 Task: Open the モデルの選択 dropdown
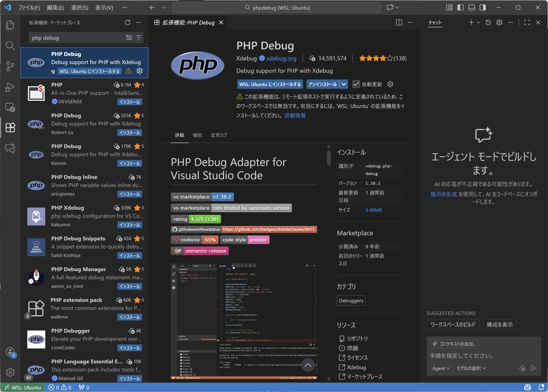tap(471, 368)
